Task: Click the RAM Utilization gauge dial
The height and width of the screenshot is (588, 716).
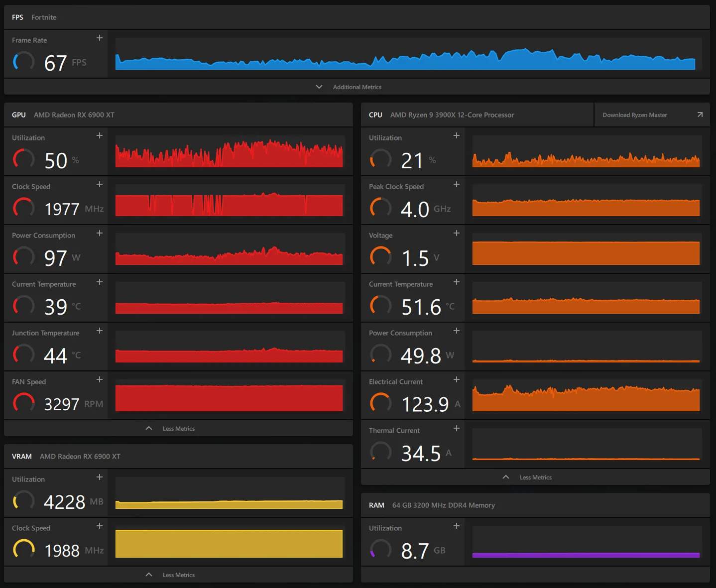Action: 380,549
